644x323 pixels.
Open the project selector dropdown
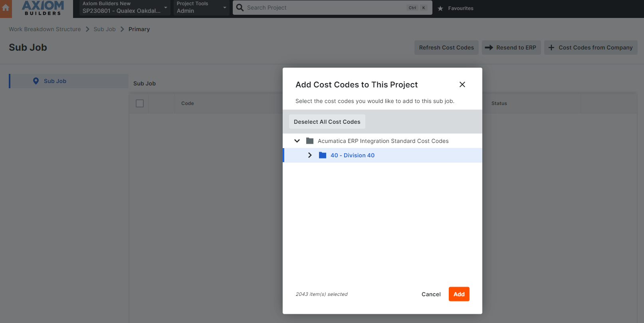[x=125, y=8]
